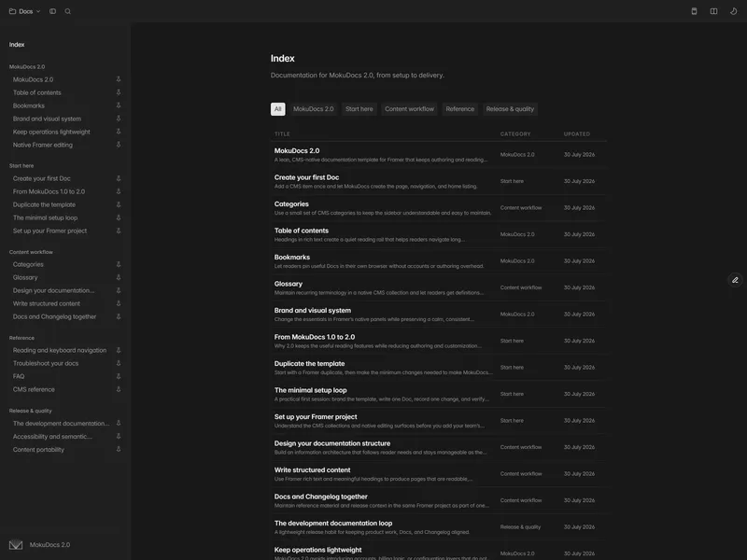
Task: Click the MokuDocs envelope logo in sidebar footer
Action: 16,545
